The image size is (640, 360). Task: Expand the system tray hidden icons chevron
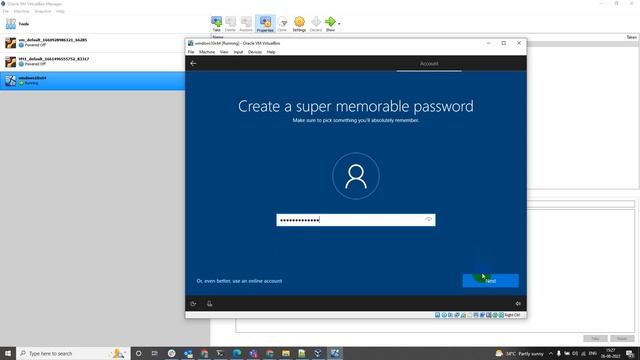tap(551, 353)
